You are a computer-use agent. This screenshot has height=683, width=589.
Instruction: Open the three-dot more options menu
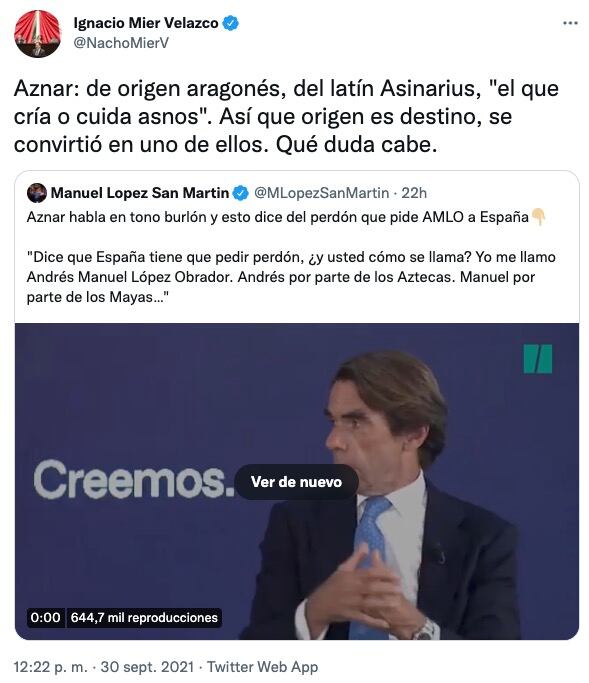[570, 23]
